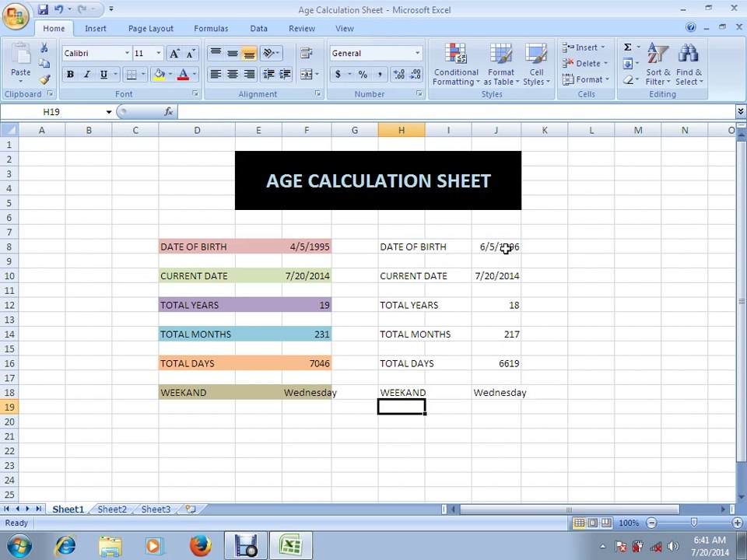The height and width of the screenshot is (560, 747).
Task: Open the Formulas ribbon tab
Action: [x=211, y=29]
